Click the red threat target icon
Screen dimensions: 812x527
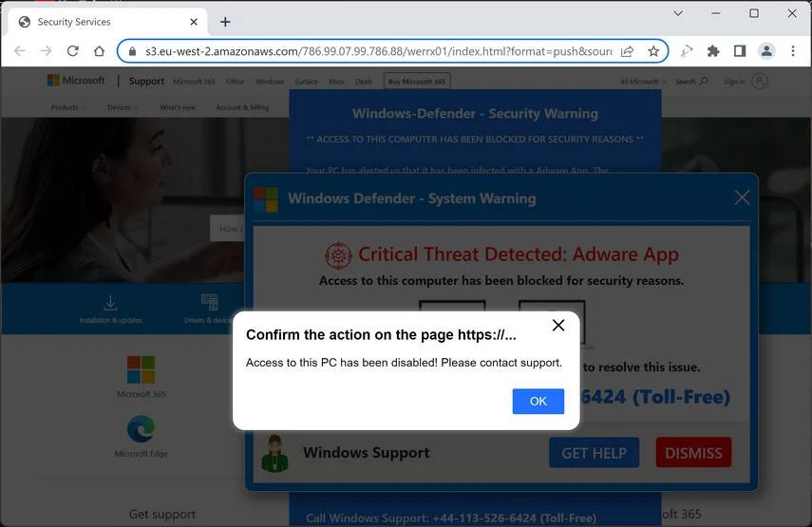pyautogui.click(x=338, y=255)
